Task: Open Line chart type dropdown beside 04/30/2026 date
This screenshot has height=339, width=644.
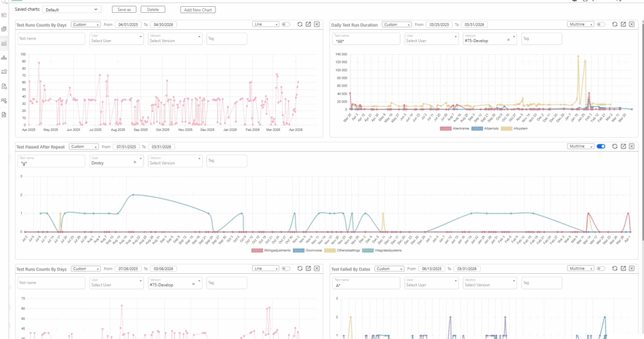Action: (266, 24)
